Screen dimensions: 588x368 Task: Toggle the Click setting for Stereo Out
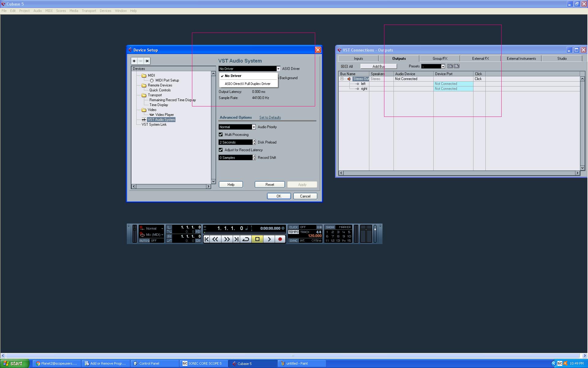pos(478,79)
